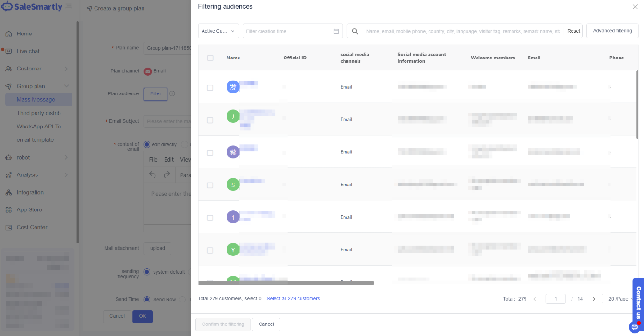The image size is (644, 336).
Task: Click the search magnifier icon
Action: tap(355, 31)
